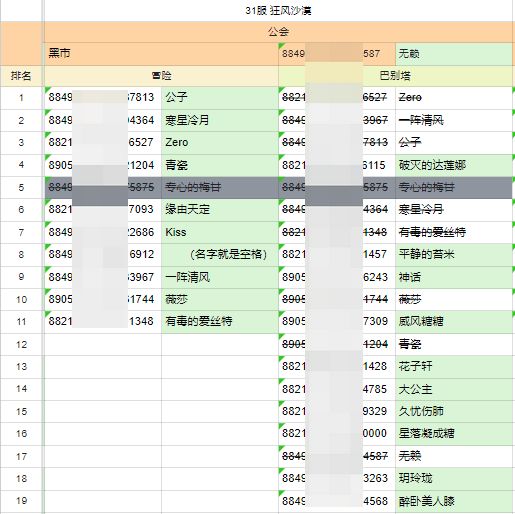
Task: Select 一阵清风 in the 冒险 column row 9
Action: pyautogui.click(x=220, y=277)
